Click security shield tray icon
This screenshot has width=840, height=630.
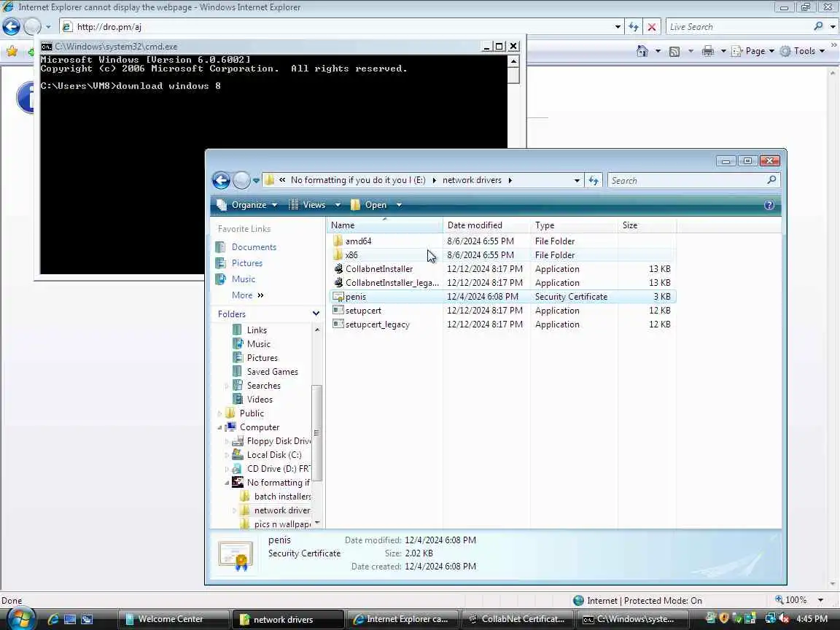724,618
